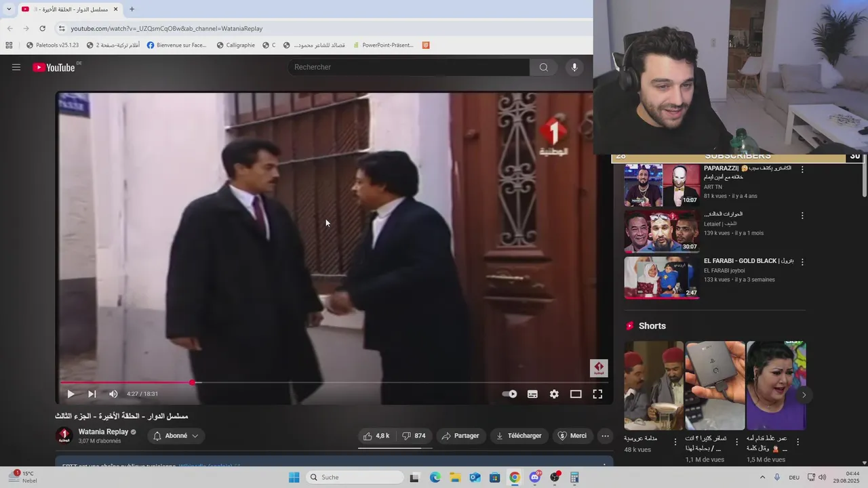
Task: Open the PowerPoint-Präsent... bookmark
Action: 382,45
